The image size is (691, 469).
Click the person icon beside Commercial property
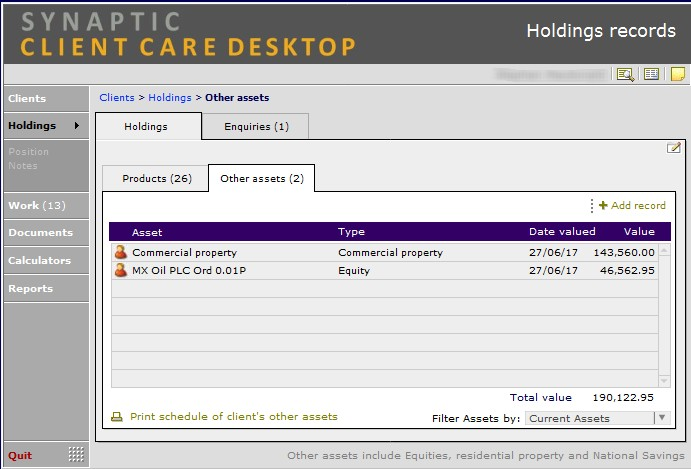tap(120, 252)
